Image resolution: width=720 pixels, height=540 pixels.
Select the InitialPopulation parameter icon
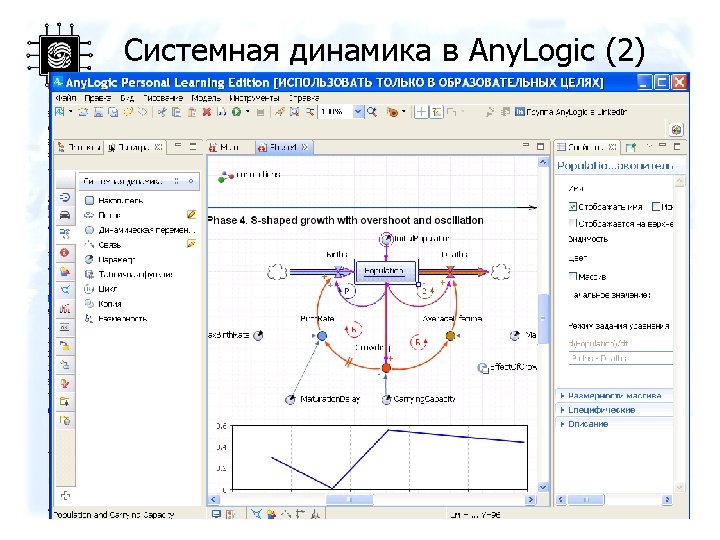point(387,238)
